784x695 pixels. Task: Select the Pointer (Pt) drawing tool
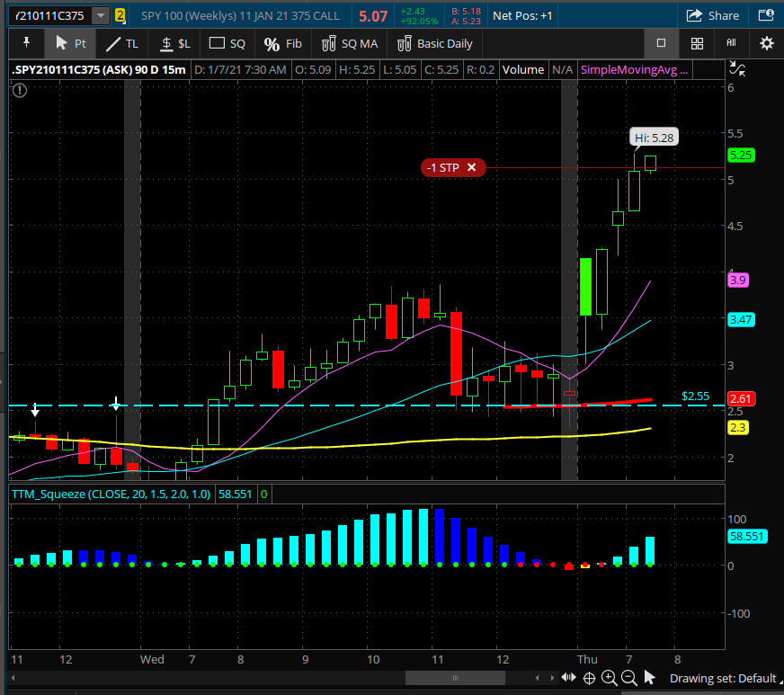coord(70,43)
